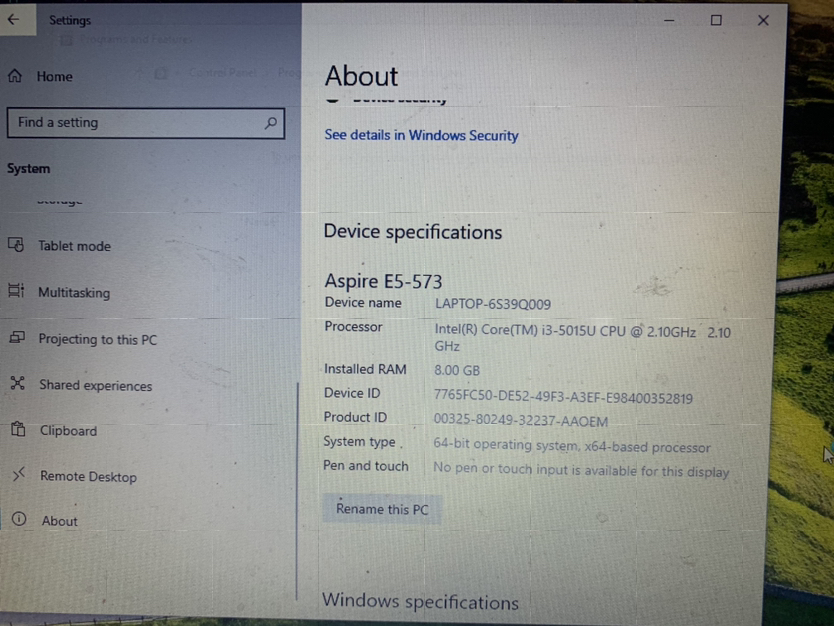
Task: Click the Home house icon
Action: [x=15, y=76]
